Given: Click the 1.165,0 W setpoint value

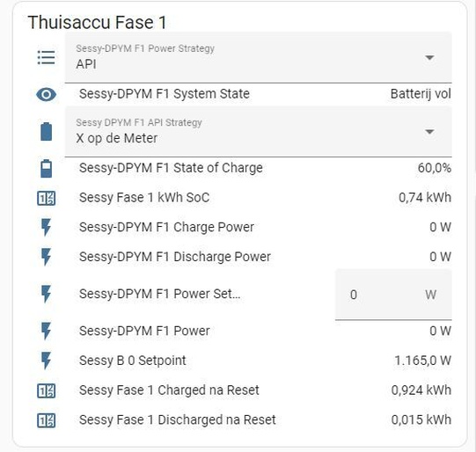Looking at the screenshot, I should (422, 361).
